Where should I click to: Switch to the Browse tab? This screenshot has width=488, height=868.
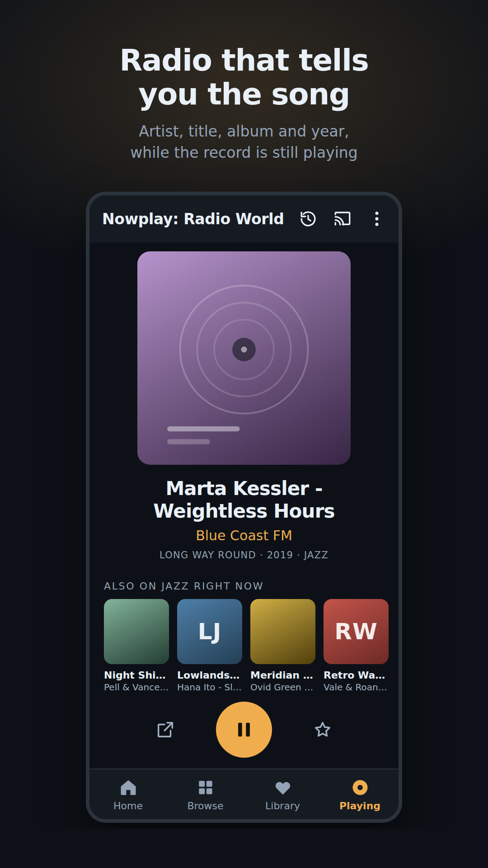coord(206,795)
